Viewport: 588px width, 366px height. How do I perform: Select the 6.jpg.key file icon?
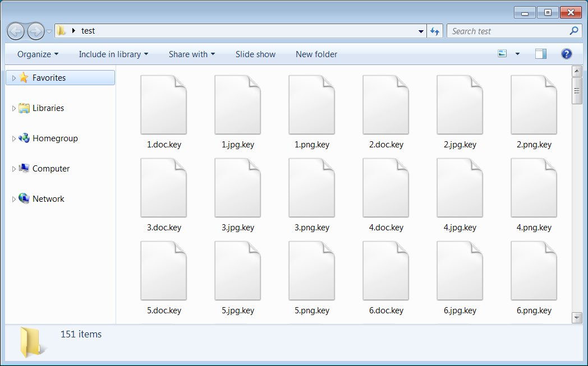click(x=460, y=271)
